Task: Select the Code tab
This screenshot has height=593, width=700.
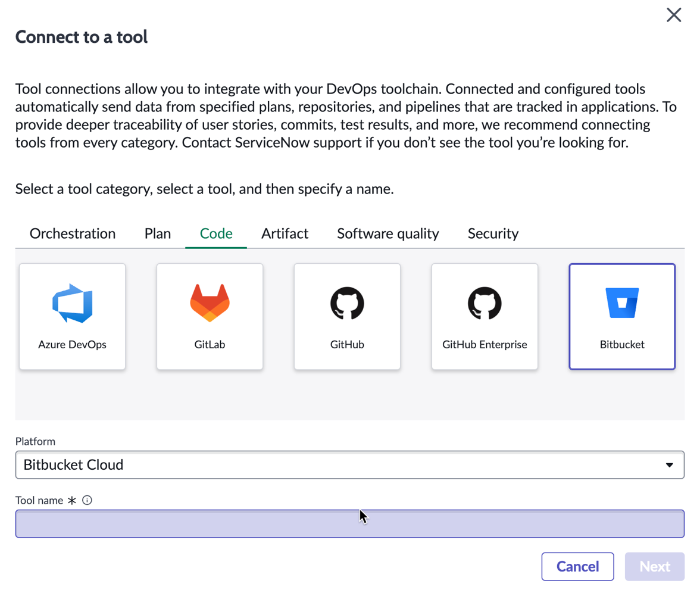Action: tap(216, 233)
